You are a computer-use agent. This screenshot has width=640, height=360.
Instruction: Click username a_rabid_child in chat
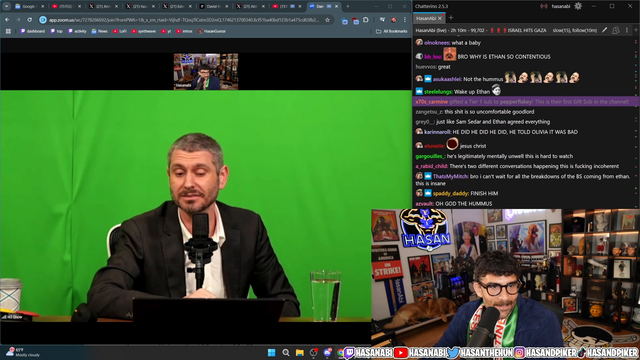coord(432,167)
